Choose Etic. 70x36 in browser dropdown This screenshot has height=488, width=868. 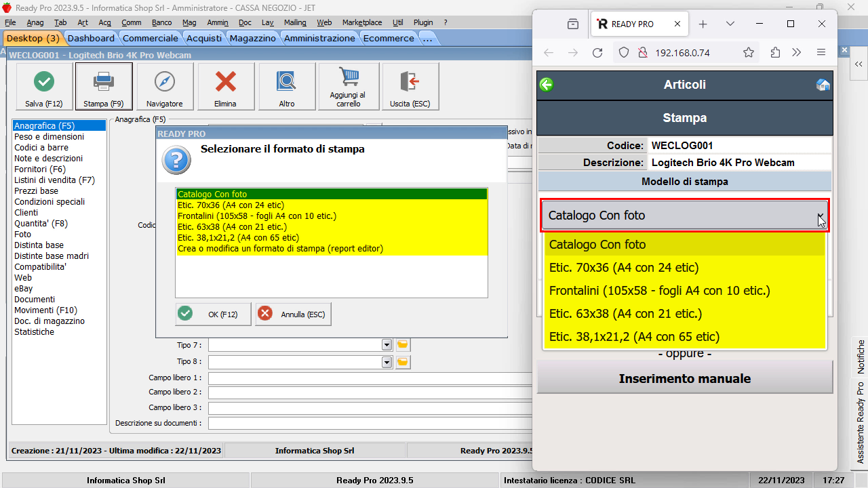(684, 268)
